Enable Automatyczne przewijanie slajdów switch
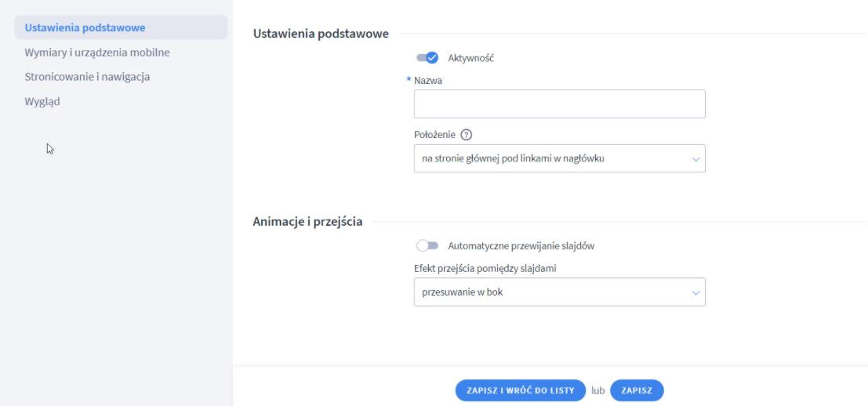Image resolution: width=868 pixels, height=406 pixels. tap(427, 245)
